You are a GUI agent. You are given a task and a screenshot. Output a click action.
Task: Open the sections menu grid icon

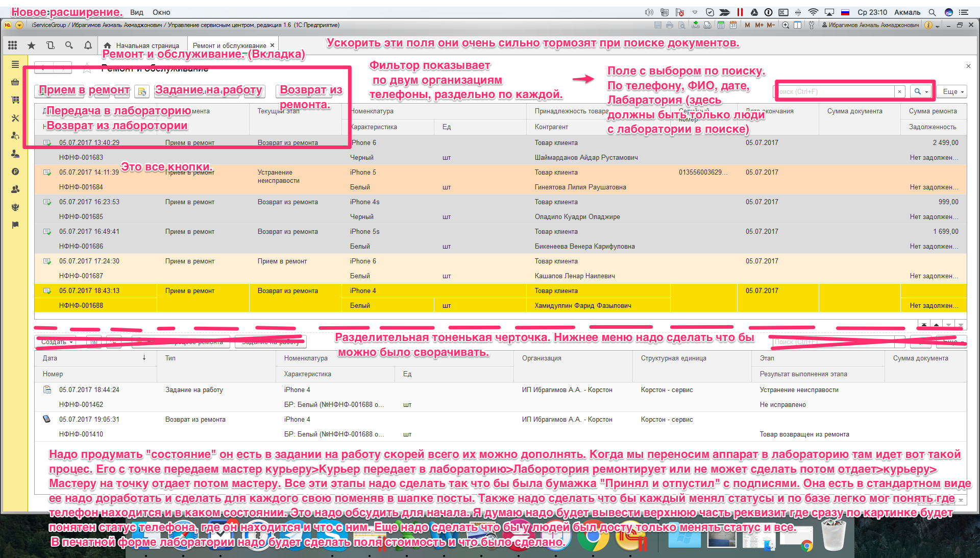(x=13, y=45)
